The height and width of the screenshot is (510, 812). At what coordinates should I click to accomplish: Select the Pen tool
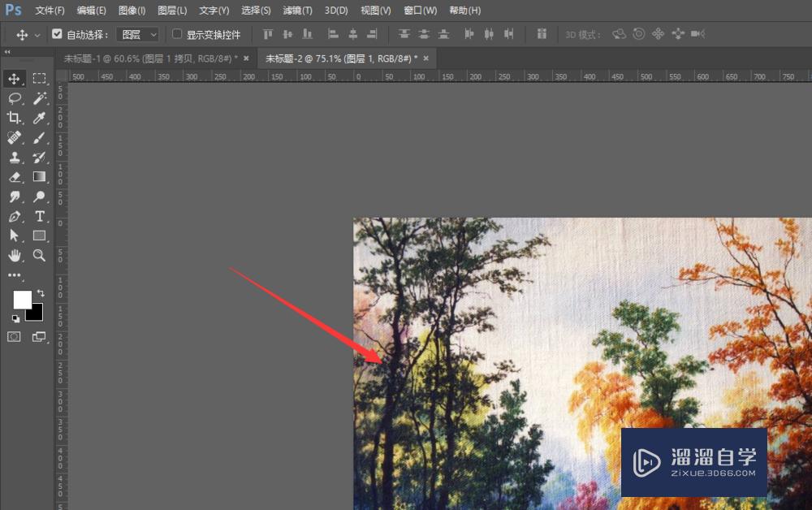[14, 217]
